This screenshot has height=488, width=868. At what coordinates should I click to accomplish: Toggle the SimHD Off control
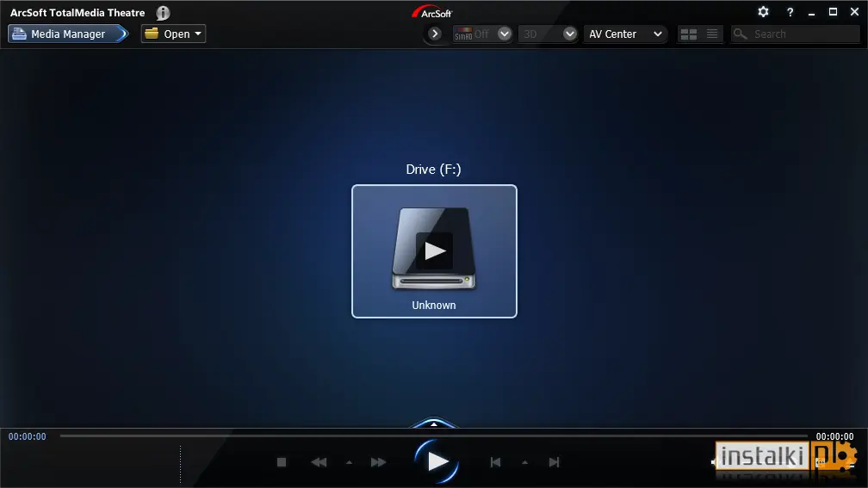coord(473,34)
